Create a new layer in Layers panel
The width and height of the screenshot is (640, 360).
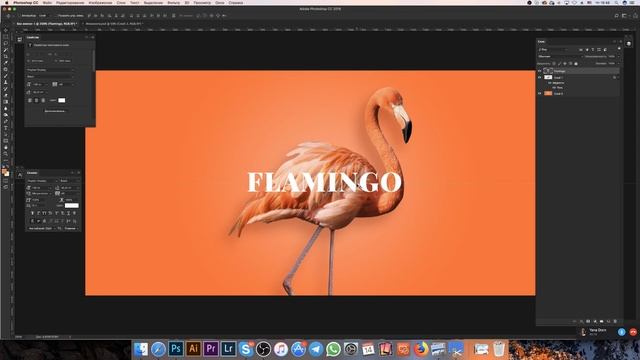[608, 321]
